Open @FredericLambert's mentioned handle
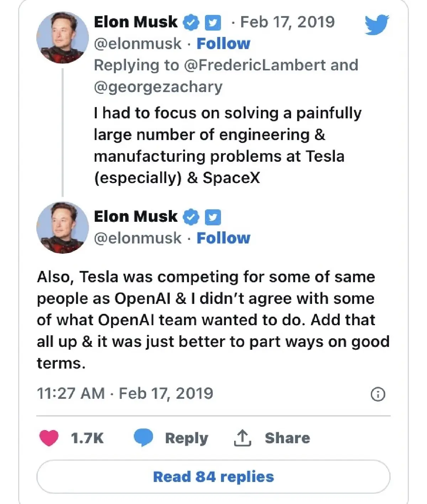Viewport: 427px width, 504px height. pos(255,65)
